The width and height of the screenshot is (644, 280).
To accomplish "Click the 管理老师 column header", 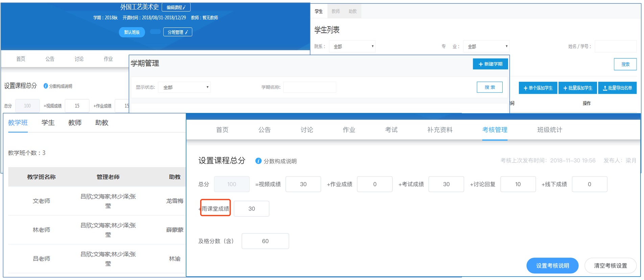I will (x=108, y=177).
